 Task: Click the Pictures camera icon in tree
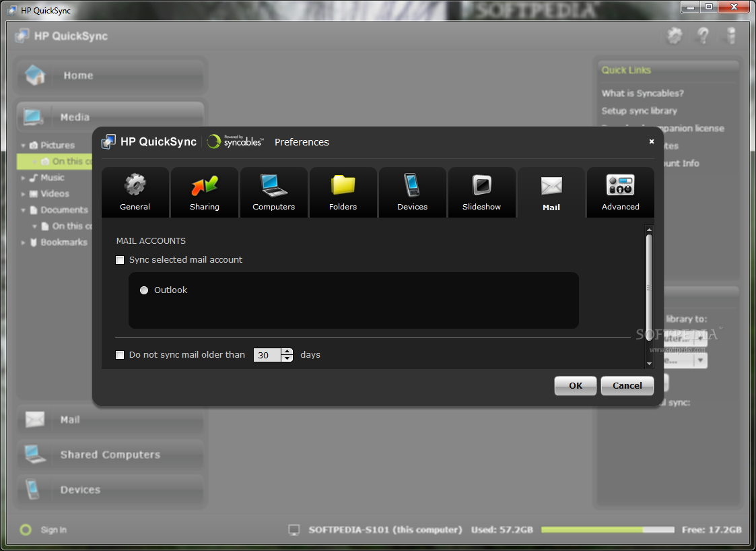34,145
